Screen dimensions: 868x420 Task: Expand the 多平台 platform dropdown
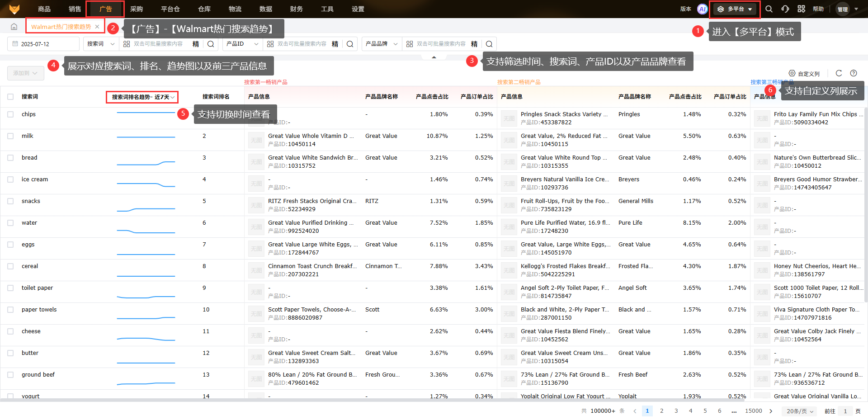735,9
